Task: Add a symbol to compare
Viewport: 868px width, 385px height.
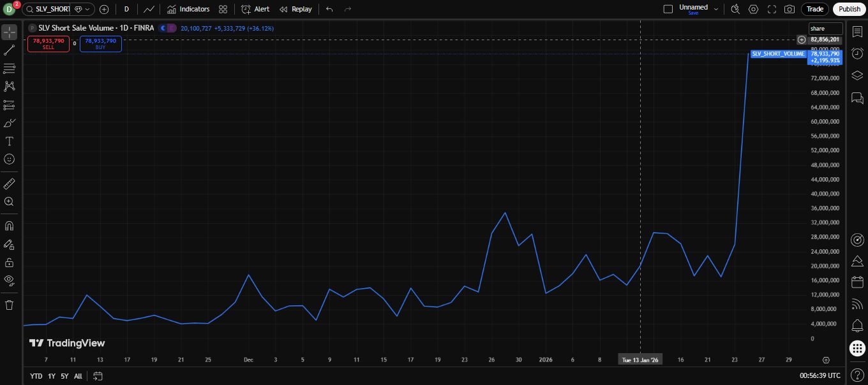Action: tap(104, 9)
